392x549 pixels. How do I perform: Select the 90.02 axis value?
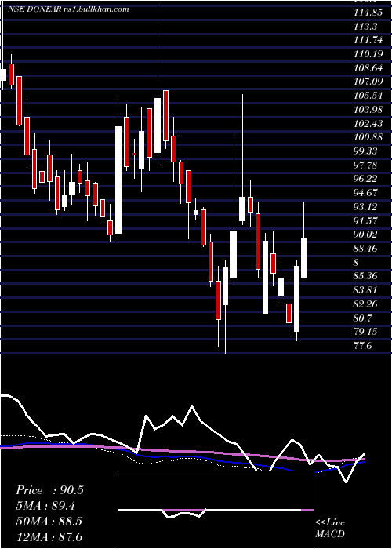(x=365, y=235)
